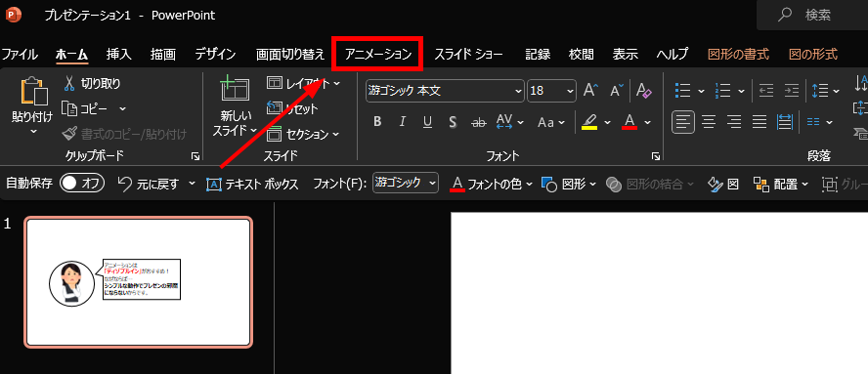
Task: Click the font name box 游ゴシック 本文
Action: (x=445, y=91)
